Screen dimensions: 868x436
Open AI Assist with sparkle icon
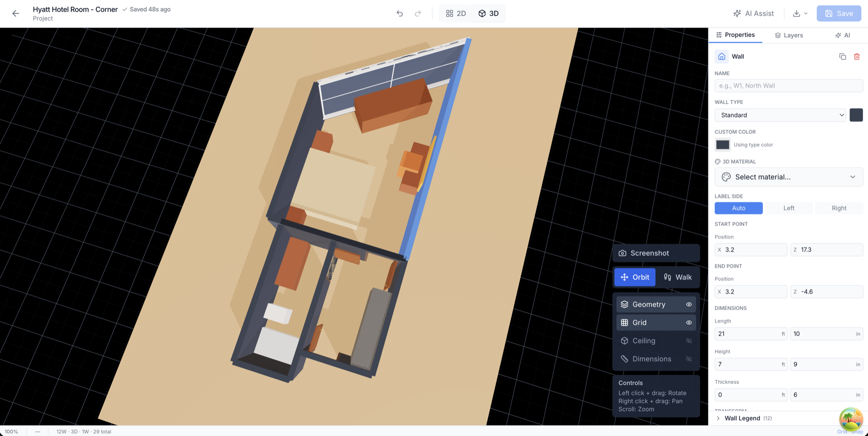(753, 14)
